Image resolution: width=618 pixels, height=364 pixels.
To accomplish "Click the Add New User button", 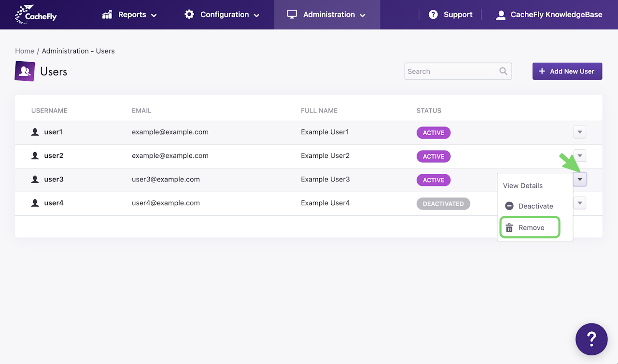I will click(567, 71).
